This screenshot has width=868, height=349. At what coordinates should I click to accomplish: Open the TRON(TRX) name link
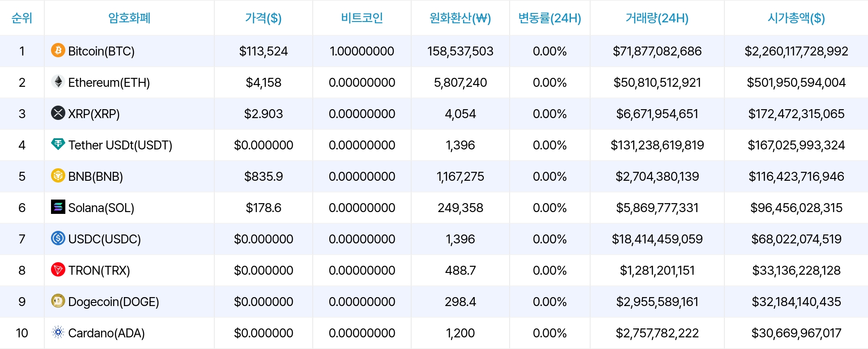[x=99, y=270]
